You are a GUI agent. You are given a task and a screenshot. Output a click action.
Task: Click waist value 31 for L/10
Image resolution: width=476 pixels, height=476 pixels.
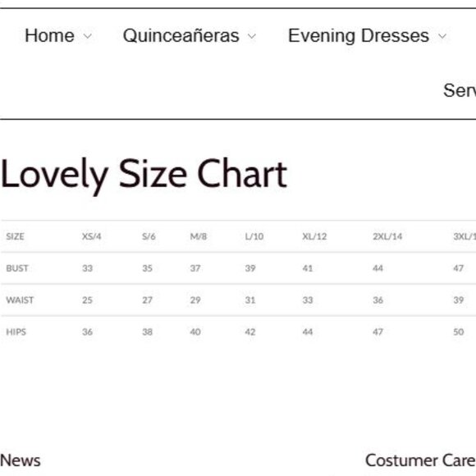tap(250, 300)
